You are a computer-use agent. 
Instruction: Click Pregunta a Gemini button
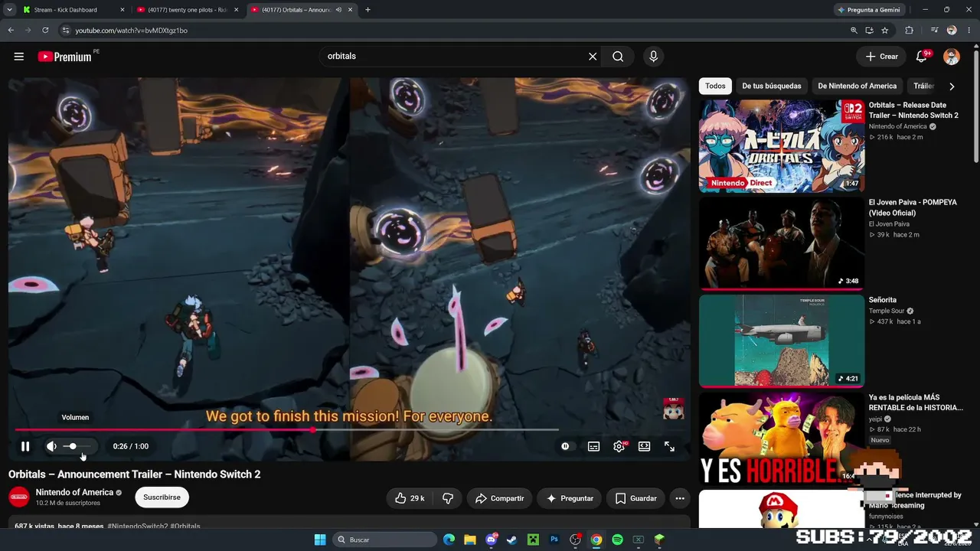coord(869,10)
